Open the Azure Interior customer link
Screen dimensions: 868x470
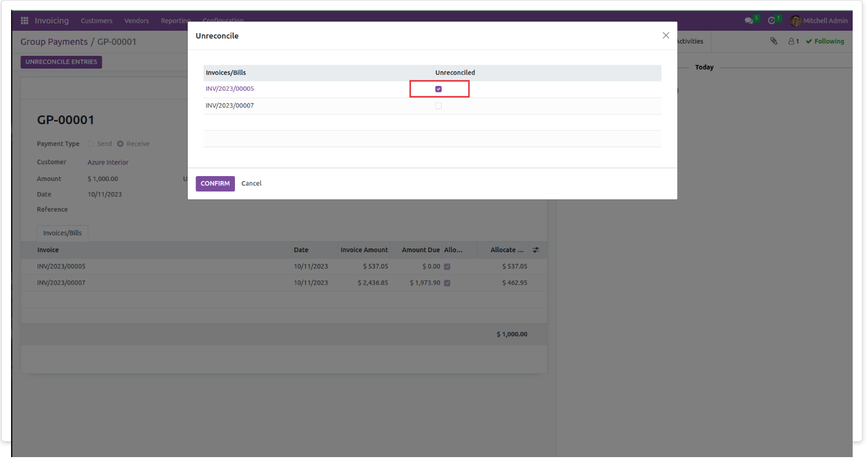108,163
